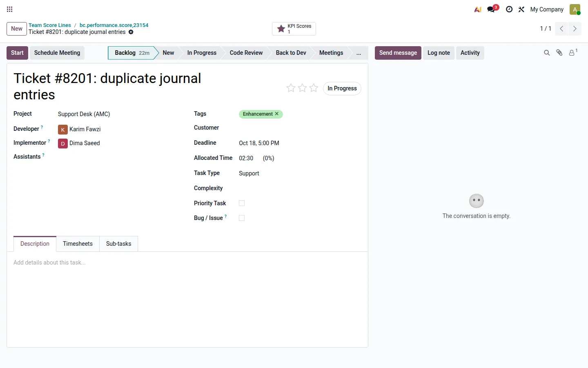Open My Company switcher

547,9
